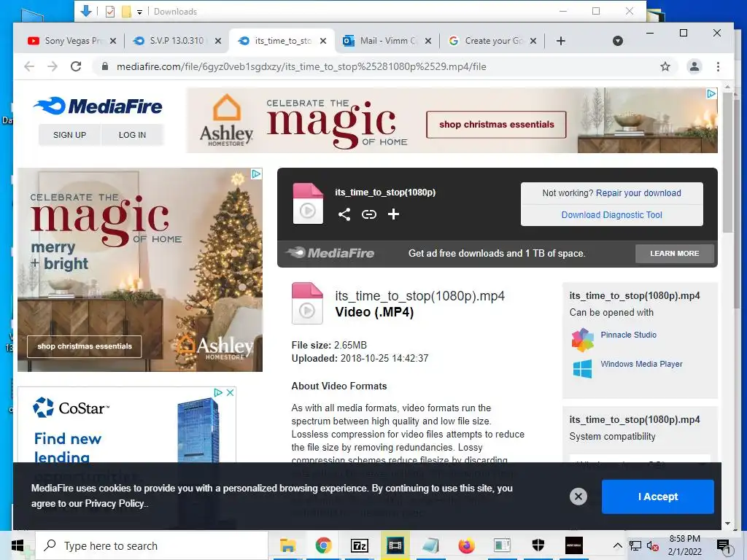
Task: Open the Chrome profile avatar
Action: pyautogui.click(x=694, y=66)
